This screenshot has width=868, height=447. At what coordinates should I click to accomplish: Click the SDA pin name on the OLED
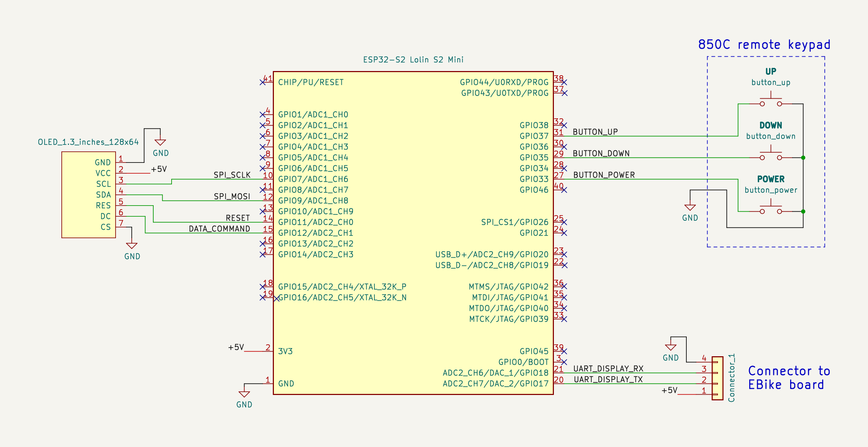coord(103,195)
